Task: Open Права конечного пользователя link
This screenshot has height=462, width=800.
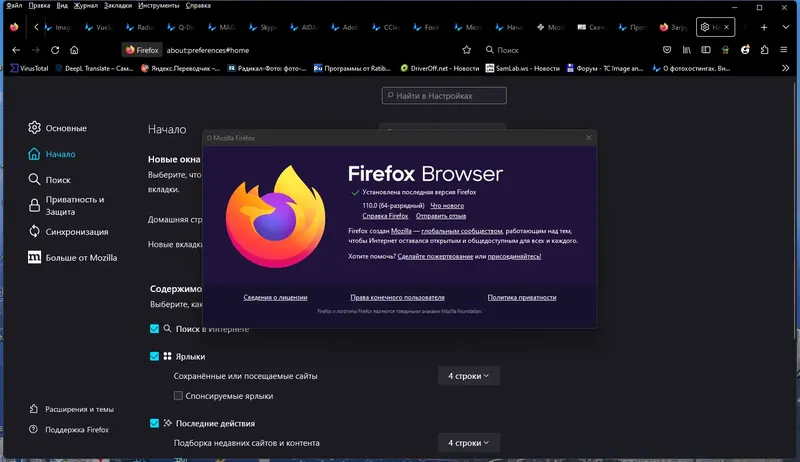Action: pyautogui.click(x=397, y=297)
